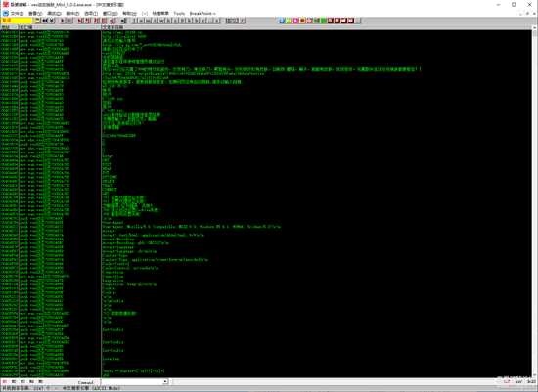Show Breakpoints window with B toolbar button
538x392 pixels.
point(196,21)
